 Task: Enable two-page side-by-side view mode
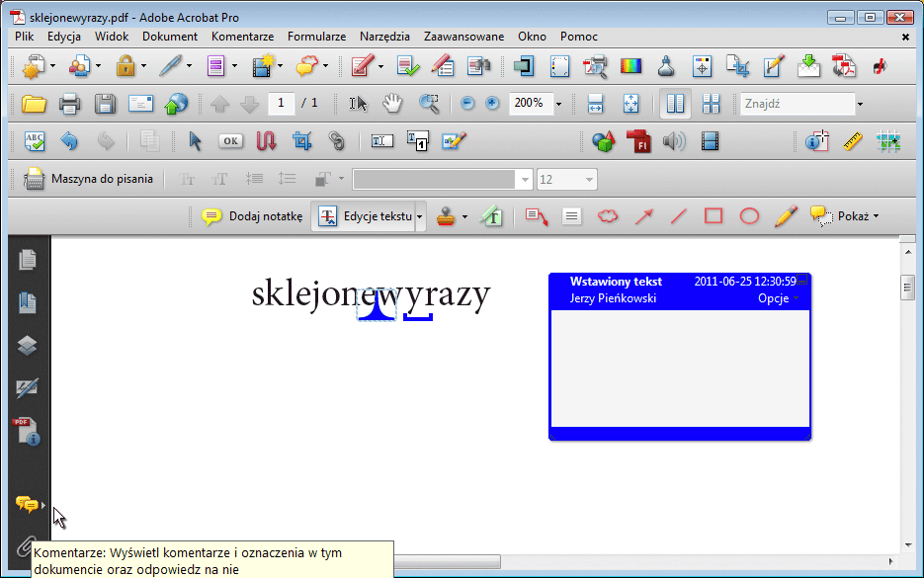674,103
